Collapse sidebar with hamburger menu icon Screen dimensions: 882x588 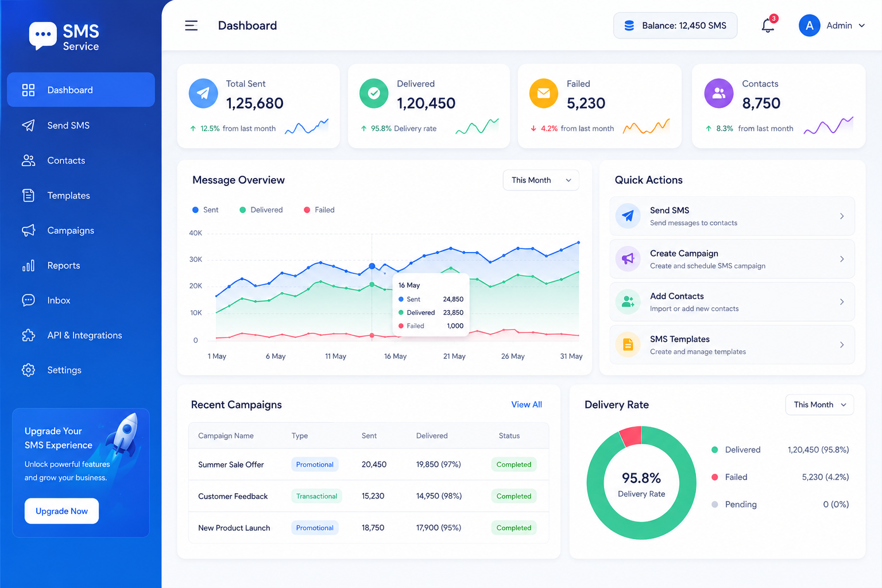pyautogui.click(x=191, y=25)
